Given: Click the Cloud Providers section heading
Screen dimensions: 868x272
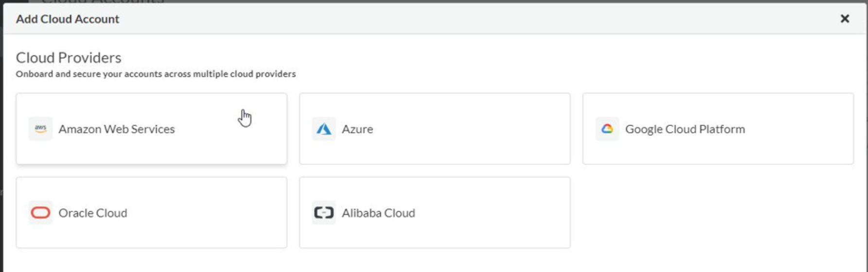Looking at the screenshot, I should [69, 58].
